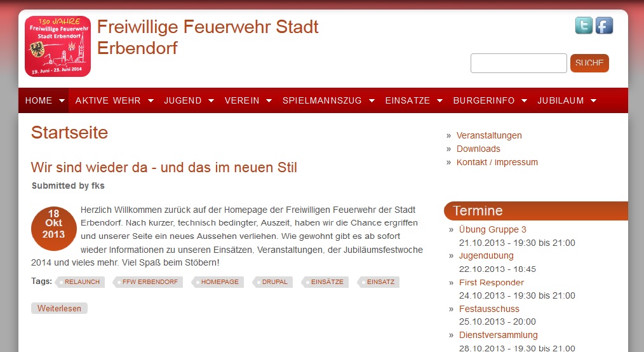Open the Einsätze menu

click(408, 100)
